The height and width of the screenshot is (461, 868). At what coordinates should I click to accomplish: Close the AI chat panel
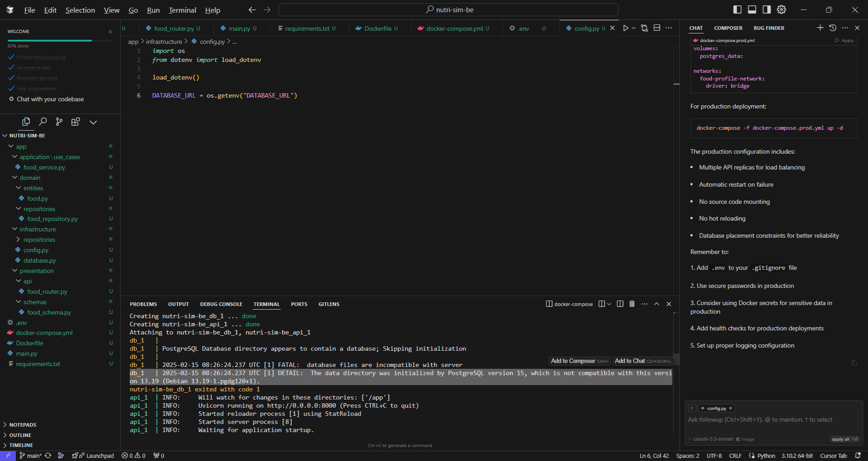[x=857, y=28]
